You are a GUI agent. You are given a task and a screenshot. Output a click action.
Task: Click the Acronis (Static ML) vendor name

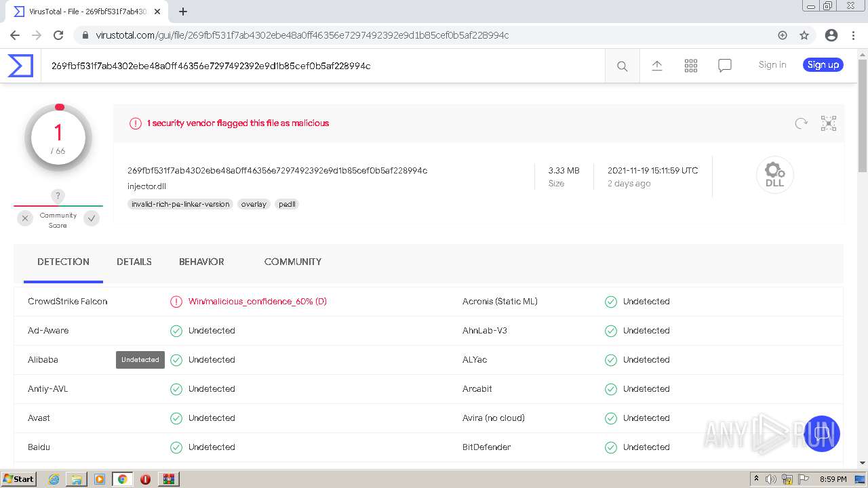[x=500, y=302]
